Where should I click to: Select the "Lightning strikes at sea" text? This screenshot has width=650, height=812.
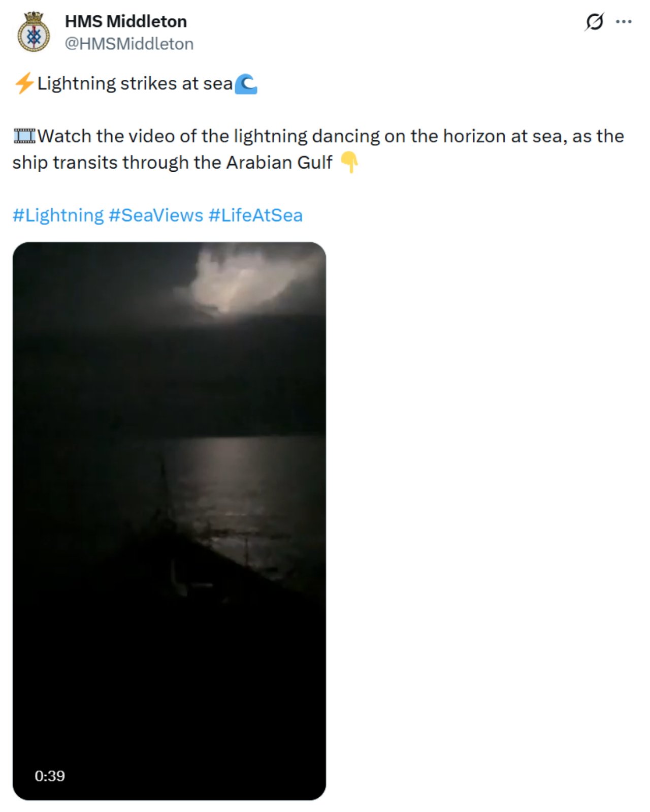135,83
